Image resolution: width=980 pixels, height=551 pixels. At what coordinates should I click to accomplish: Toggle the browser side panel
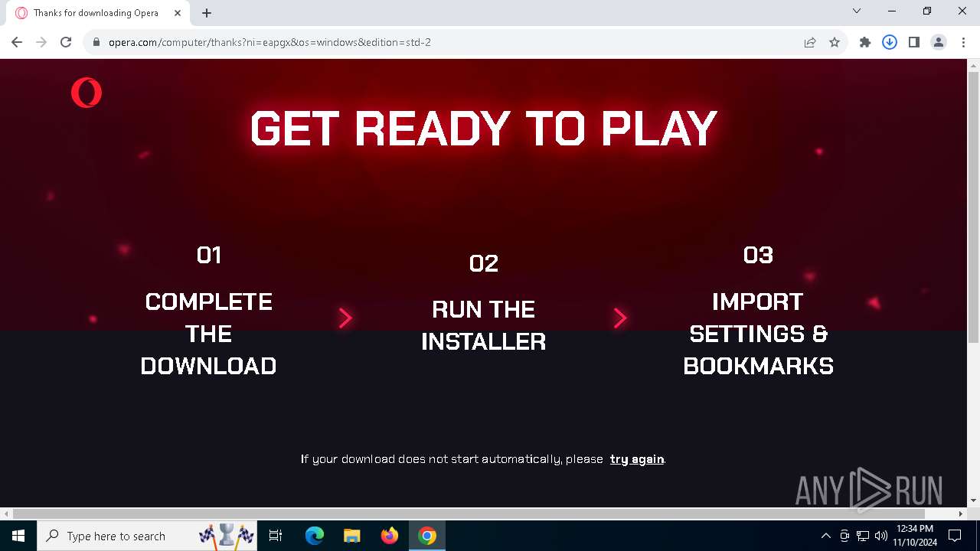914,42
